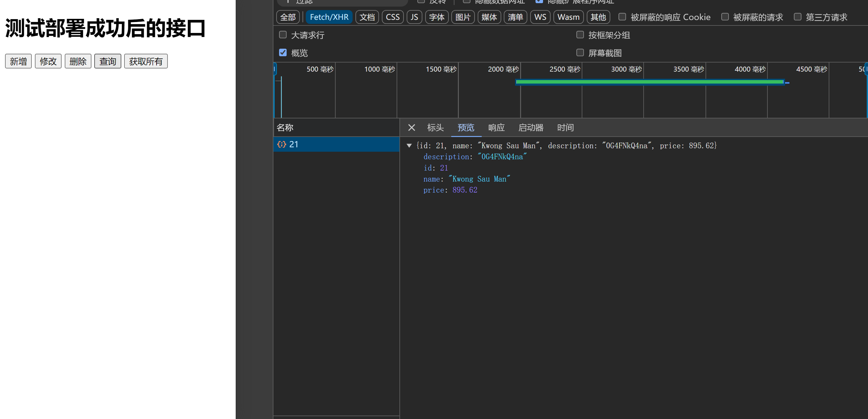Check 按框架分组 group by frame
This screenshot has height=419, width=868.
[580, 35]
